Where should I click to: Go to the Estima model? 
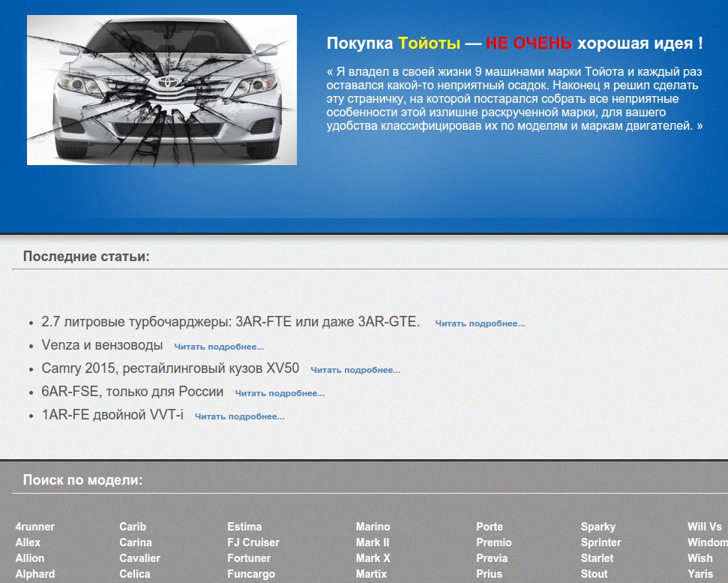tap(244, 527)
